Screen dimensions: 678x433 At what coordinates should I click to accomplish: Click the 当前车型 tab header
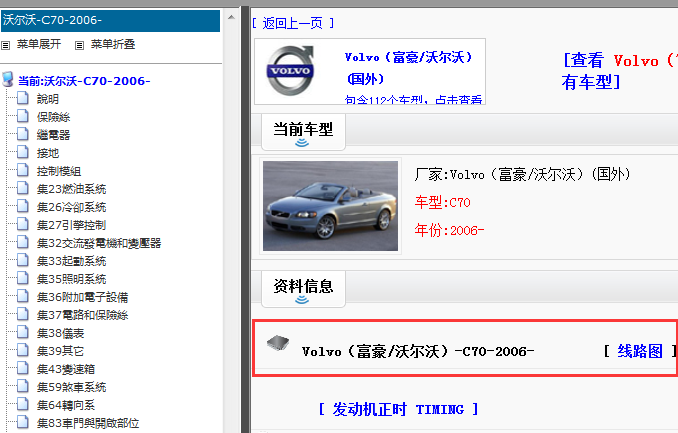(303, 132)
